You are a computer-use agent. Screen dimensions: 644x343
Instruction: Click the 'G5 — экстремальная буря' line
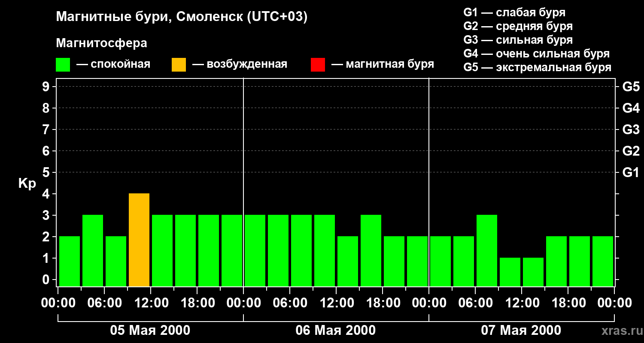pyautogui.click(x=538, y=67)
